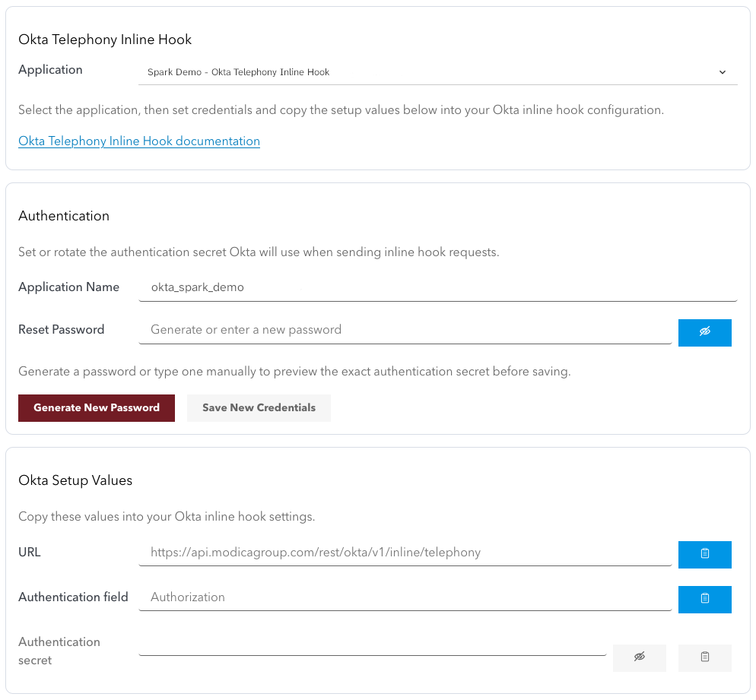Copy the Authentication secret clipboard icon
756x700 pixels.
(704, 657)
